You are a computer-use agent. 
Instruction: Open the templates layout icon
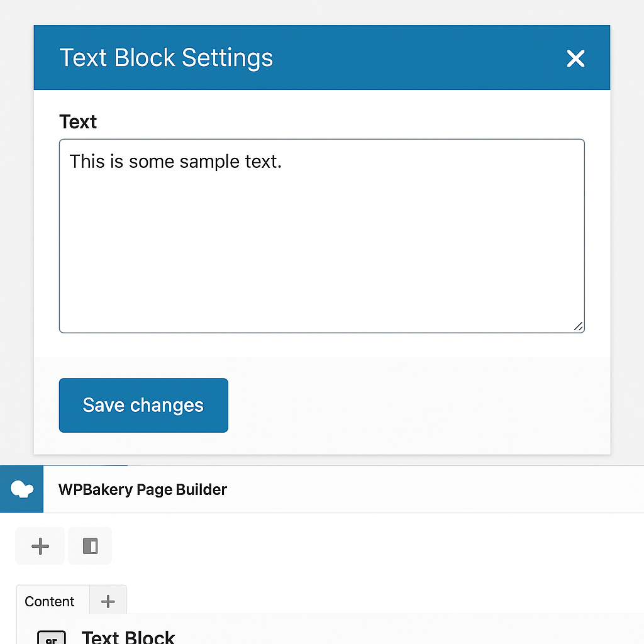point(90,546)
